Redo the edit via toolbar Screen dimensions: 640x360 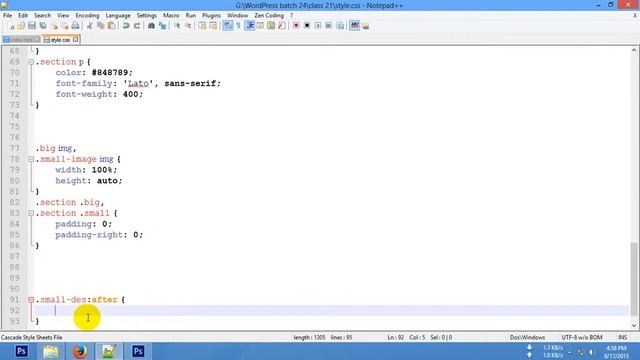coord(137,26)
